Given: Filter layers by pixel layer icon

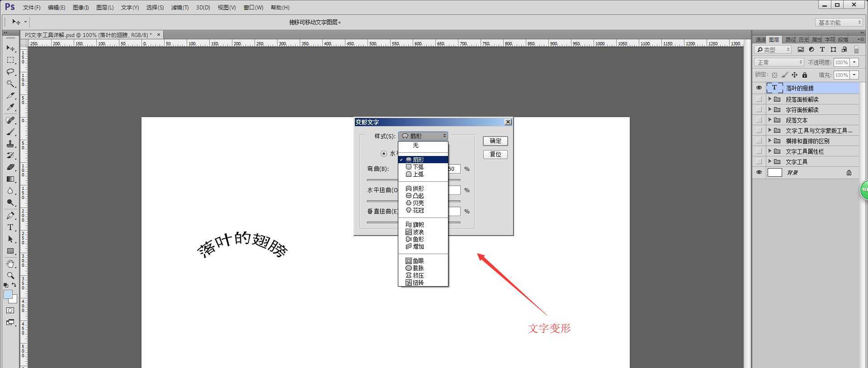Looking at the screenshot, I should [801, 50].
